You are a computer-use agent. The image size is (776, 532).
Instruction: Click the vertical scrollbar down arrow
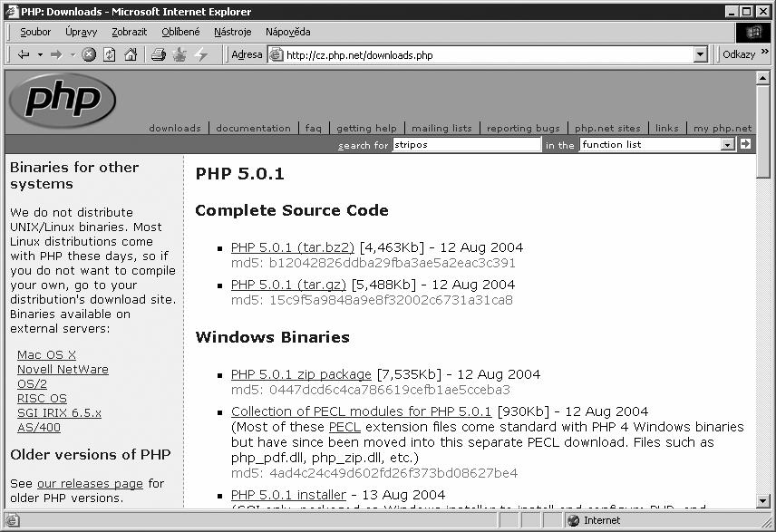[762, 501]
